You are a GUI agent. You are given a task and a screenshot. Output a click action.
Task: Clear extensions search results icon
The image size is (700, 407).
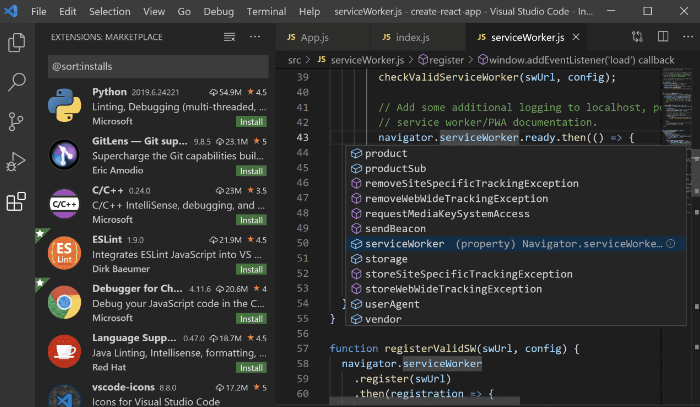(229, 37)
